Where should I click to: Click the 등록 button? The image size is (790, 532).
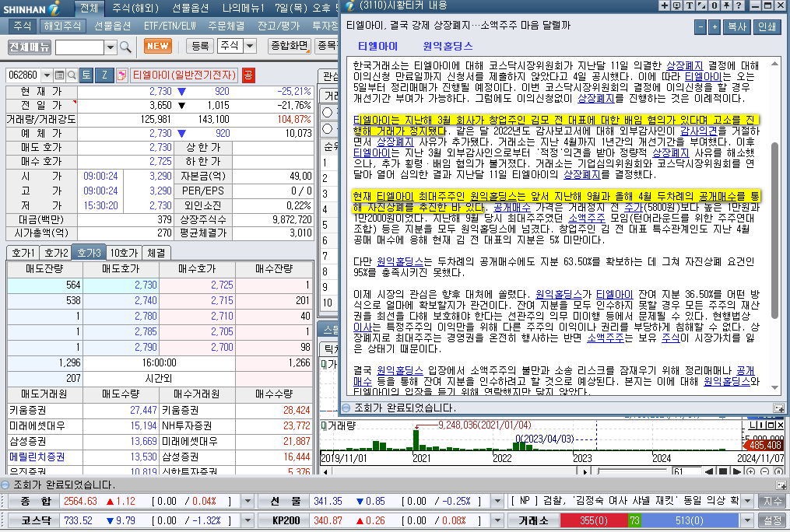point(200,46)
